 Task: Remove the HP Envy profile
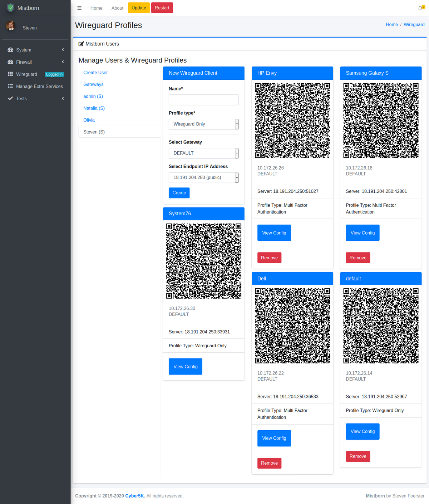click(x=269, y=258)
